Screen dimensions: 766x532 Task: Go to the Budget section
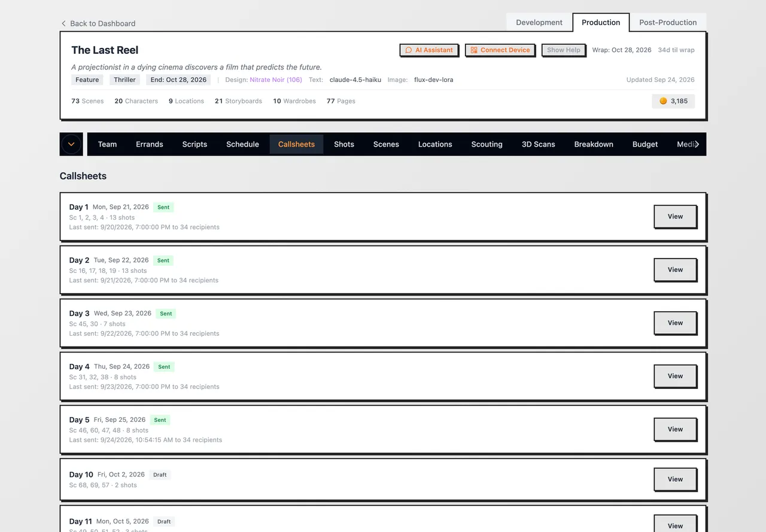(645, 144)
